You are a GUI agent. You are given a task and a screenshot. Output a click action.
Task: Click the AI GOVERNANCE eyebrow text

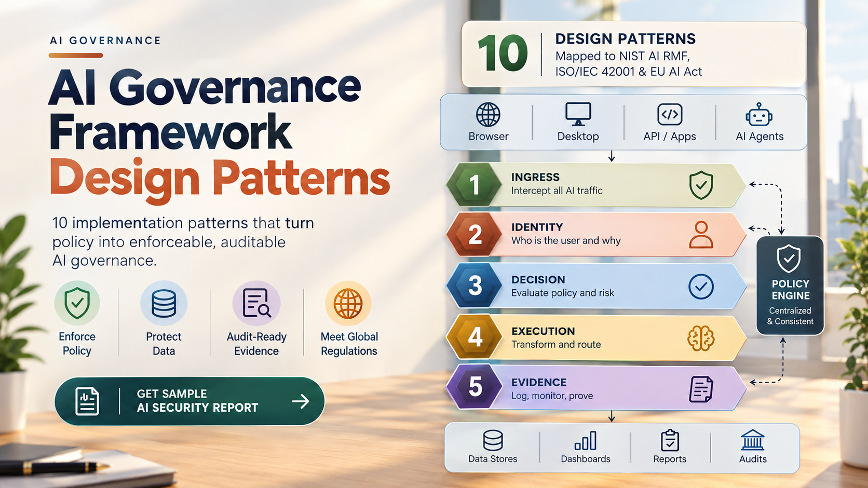[105, 40]
